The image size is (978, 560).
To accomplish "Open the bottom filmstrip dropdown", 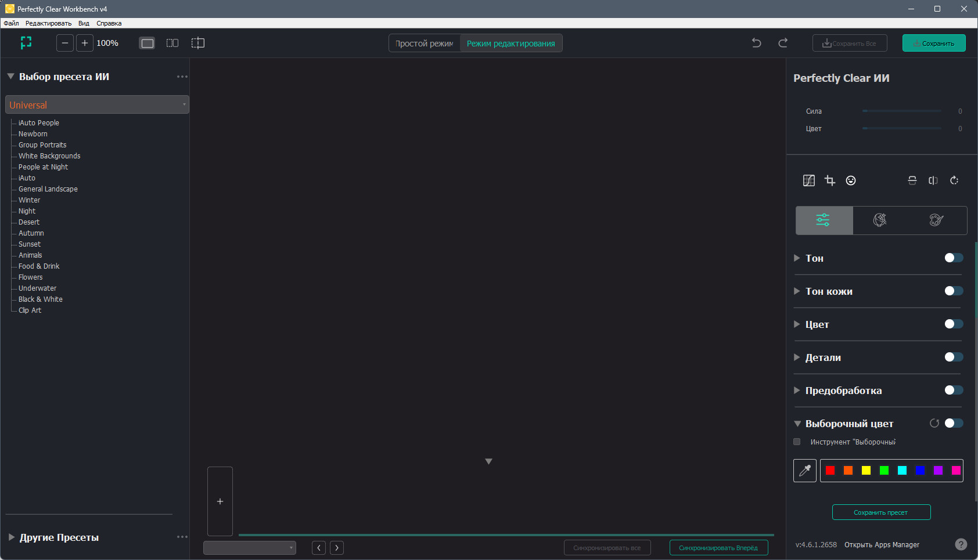I will click(250, 548).
